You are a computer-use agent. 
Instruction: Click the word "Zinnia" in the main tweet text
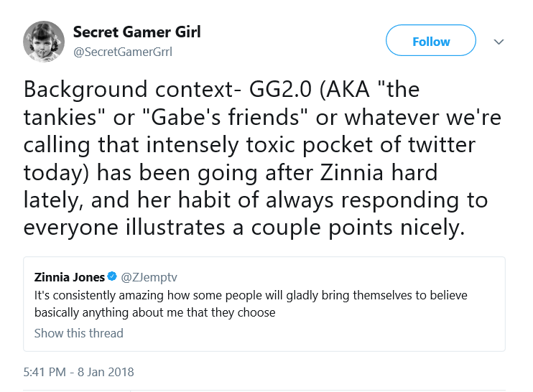(x=352, y=172)
